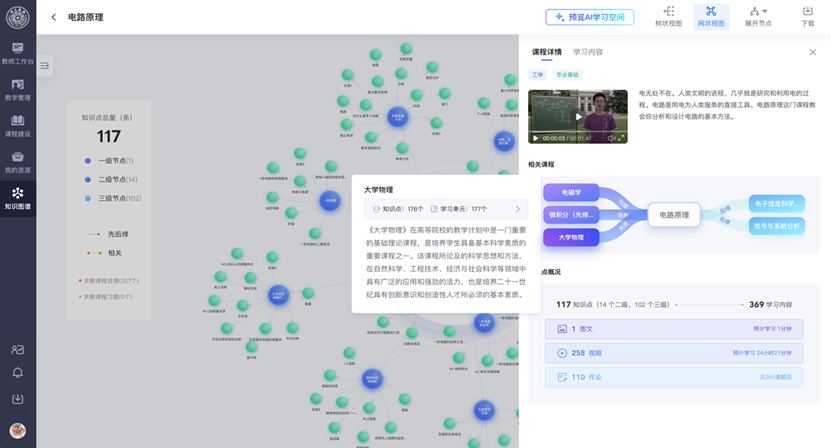Go back using the arrow beside 电路原理
Viewport: 831px width, 448px height.
point(53,17)
